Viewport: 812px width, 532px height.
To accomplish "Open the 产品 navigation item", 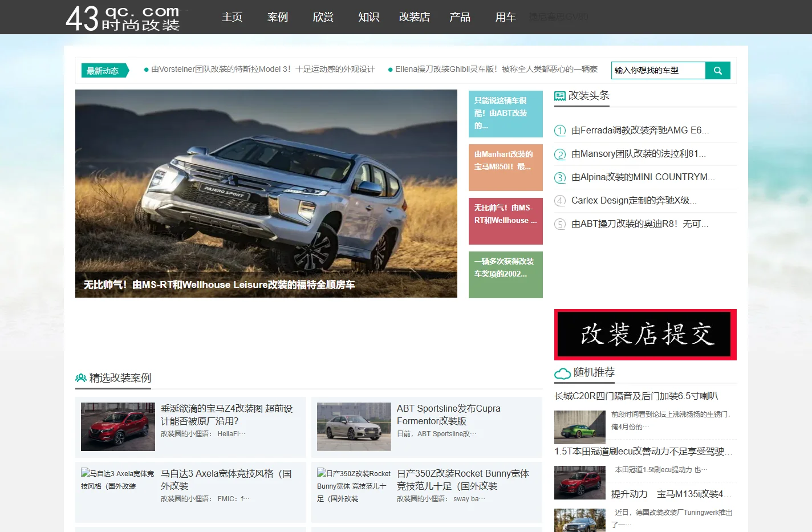I will 460,17.
